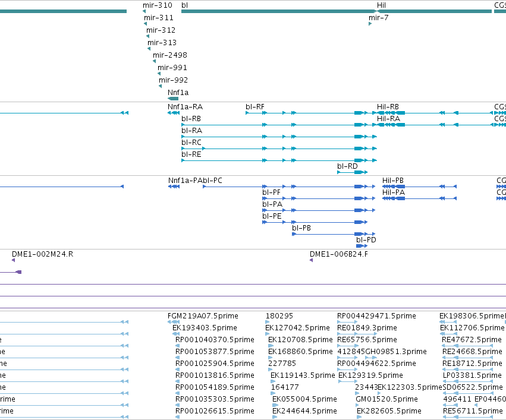Select the bl-PD small CDS glyph
This screenshot has height=420, width=506.
362,246
